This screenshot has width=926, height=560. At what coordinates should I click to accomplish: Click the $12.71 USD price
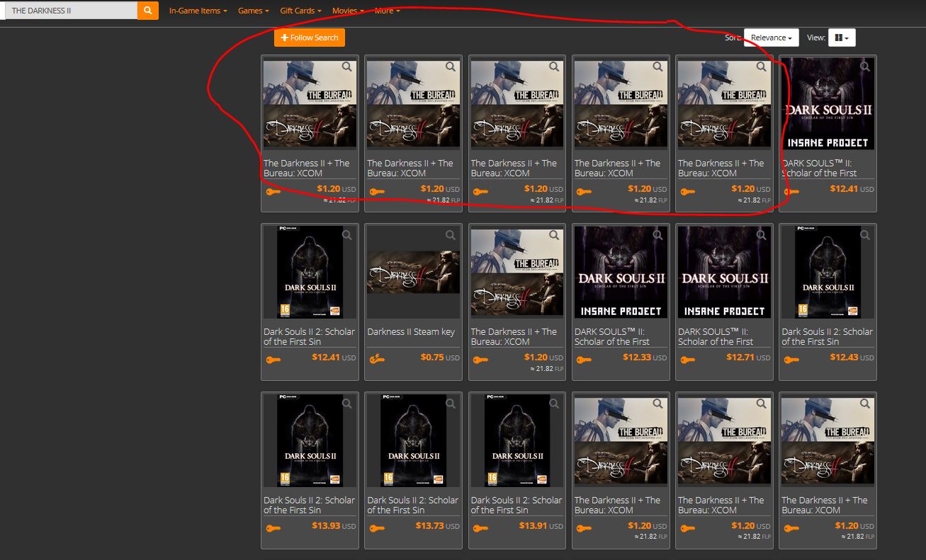[748, 358]
